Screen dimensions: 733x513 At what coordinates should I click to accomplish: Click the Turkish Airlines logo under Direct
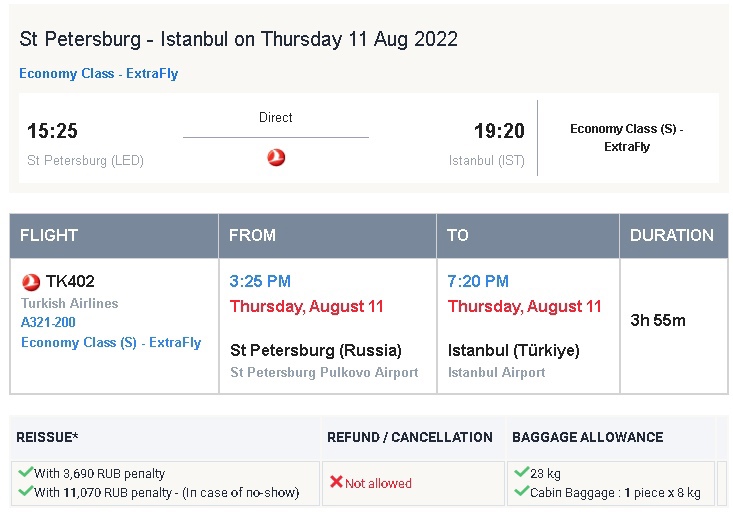point(276,158)
